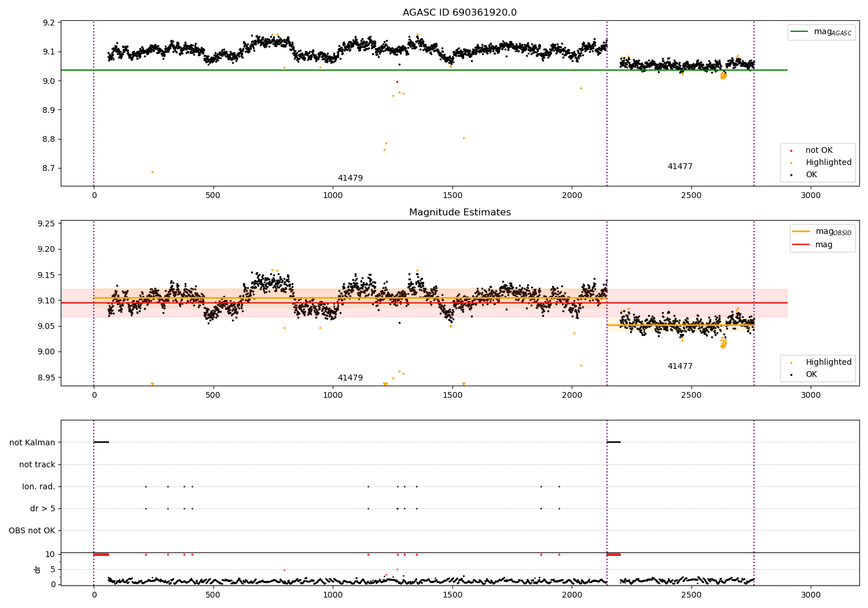868x608 pixels.
Task: Click y-axis tick '8.7' in AGASC ID plot
Action: click(x=49, y=169)
